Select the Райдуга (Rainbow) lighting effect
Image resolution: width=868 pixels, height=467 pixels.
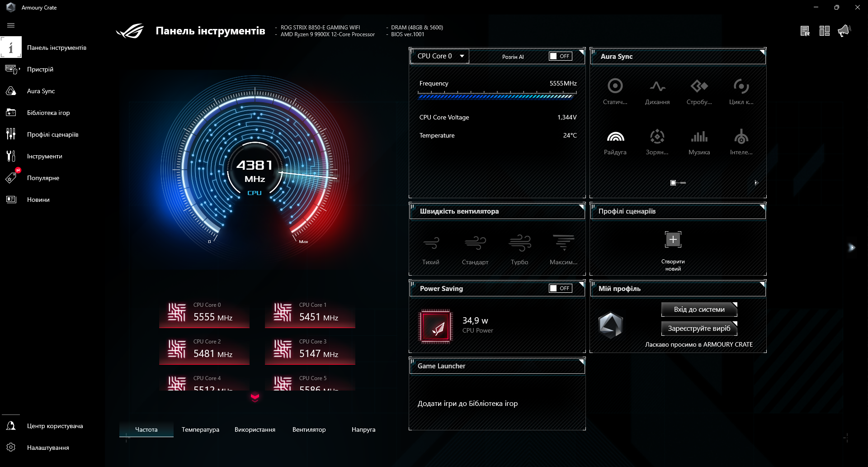(x=615, y=140)
